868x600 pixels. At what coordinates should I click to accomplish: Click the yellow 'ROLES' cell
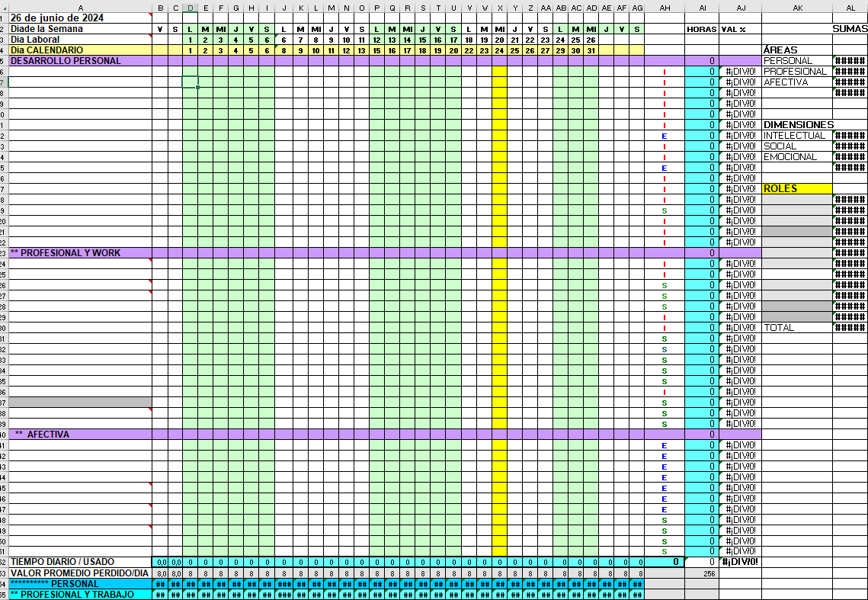tap(796, 188)
